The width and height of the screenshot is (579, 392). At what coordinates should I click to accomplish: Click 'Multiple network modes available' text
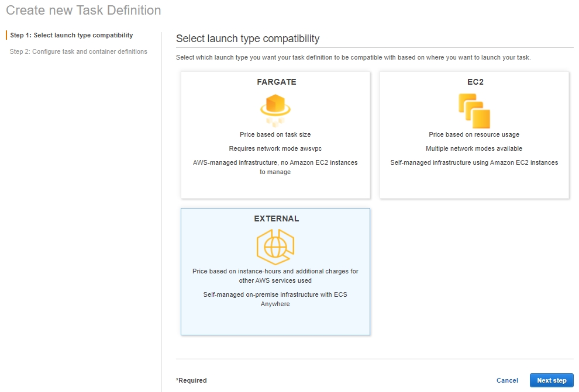click(474, 148)
